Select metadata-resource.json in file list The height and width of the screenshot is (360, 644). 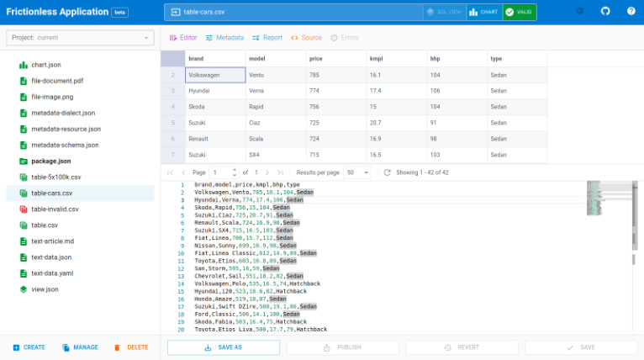pos(80,129)
